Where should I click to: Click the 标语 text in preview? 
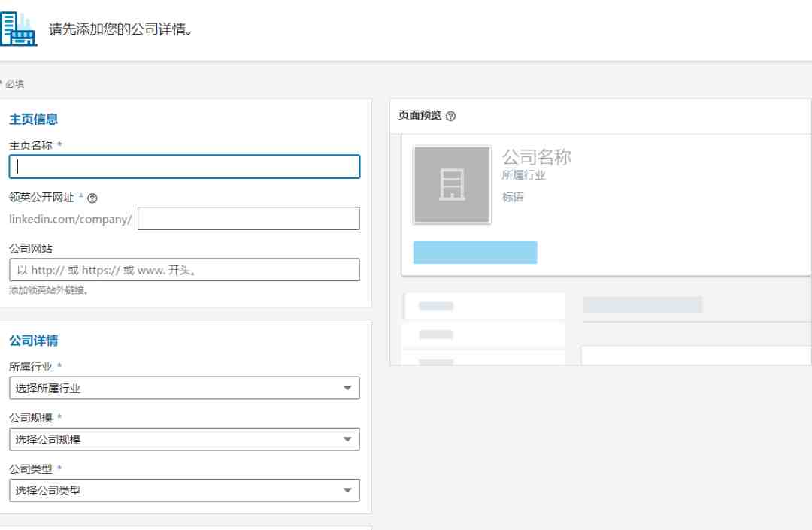click(513, 197)
